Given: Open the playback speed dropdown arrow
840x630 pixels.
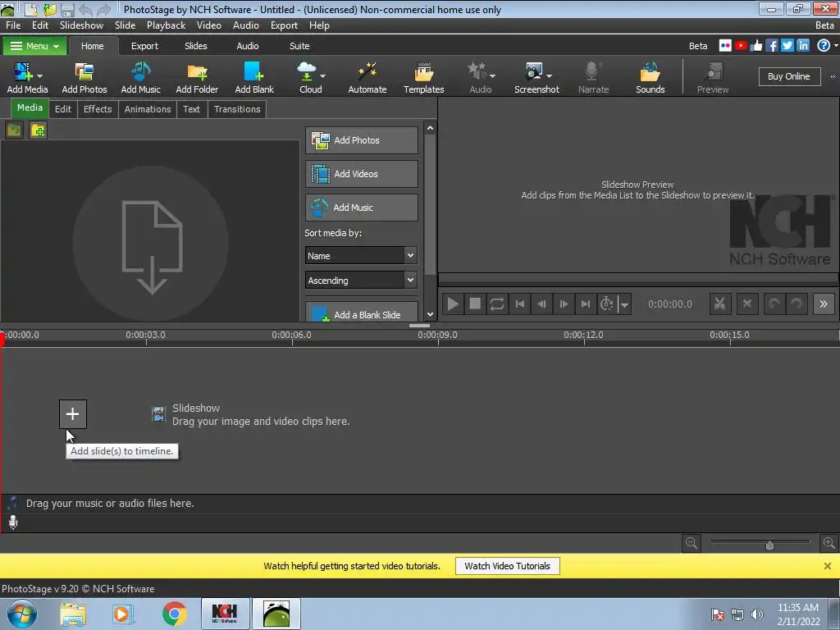Looking at the screenshot, I should [x=624, y=304].
